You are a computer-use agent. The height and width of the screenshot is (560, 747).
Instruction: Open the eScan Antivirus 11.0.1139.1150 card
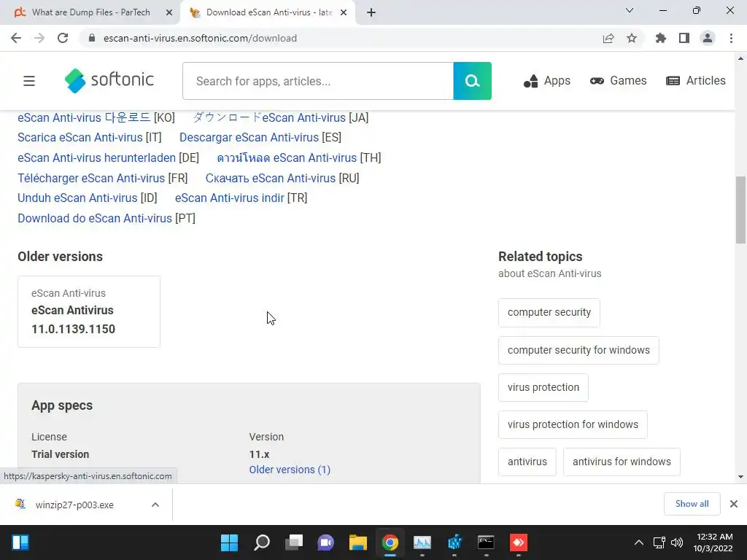[89, 312]
